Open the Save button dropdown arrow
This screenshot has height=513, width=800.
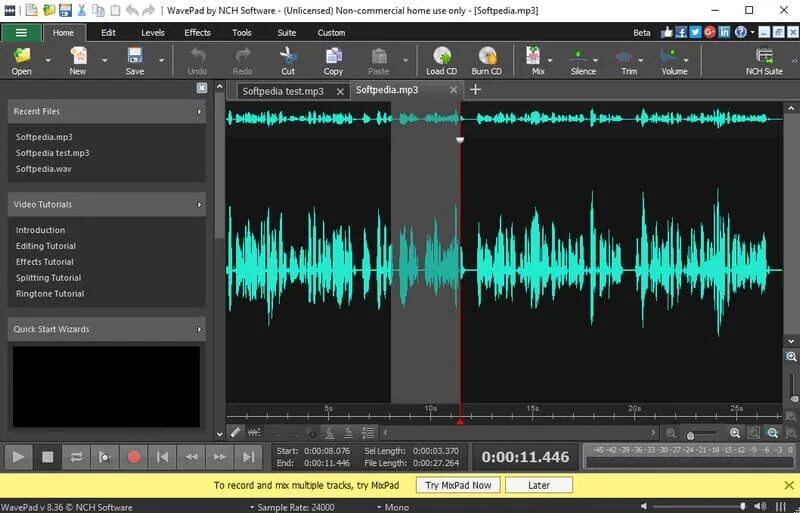click(x=161, y=60)
